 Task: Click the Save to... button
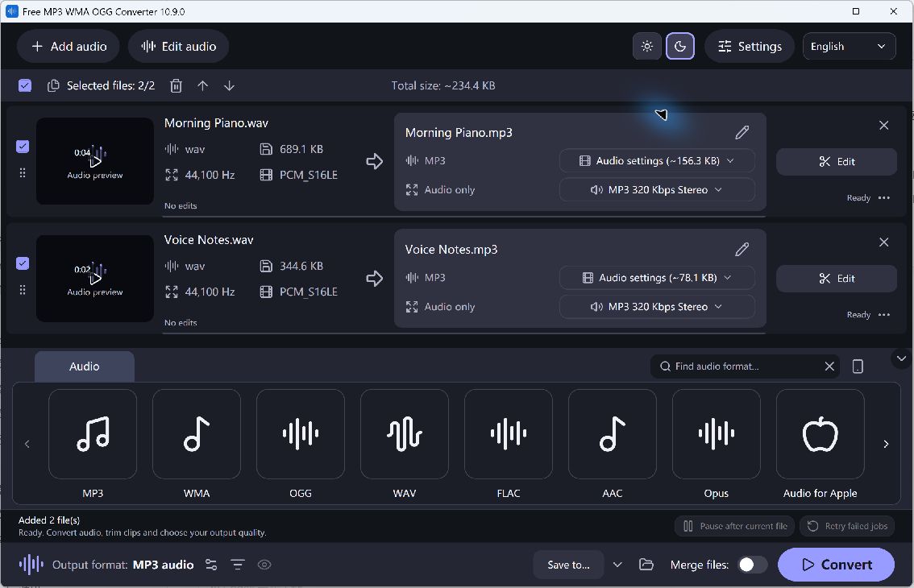568,564
